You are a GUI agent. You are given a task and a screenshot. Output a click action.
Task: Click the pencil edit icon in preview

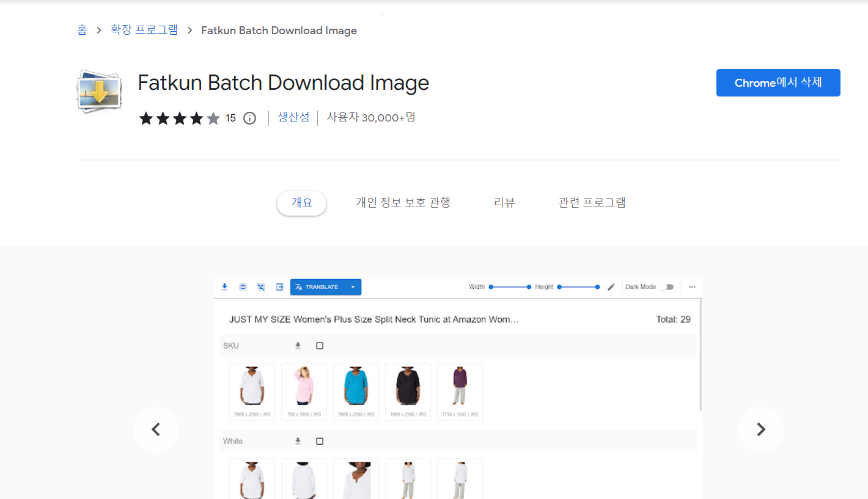[611, 286]
